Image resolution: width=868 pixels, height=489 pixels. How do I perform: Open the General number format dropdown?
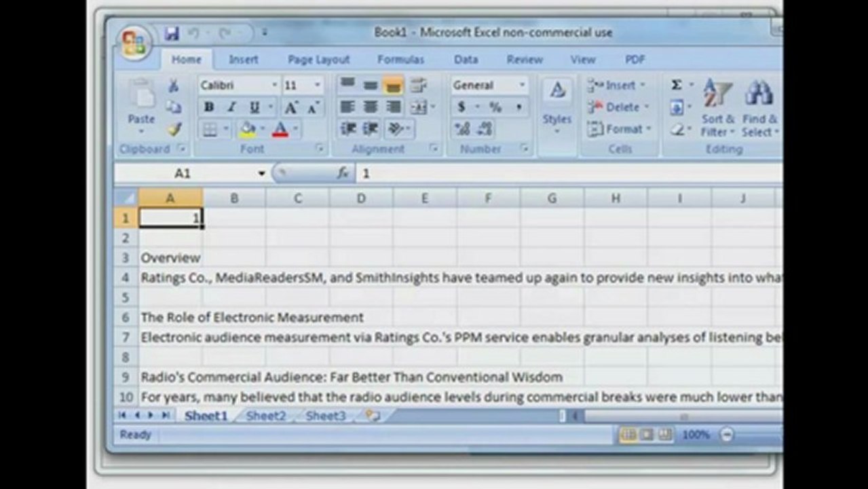coord(523,86)
